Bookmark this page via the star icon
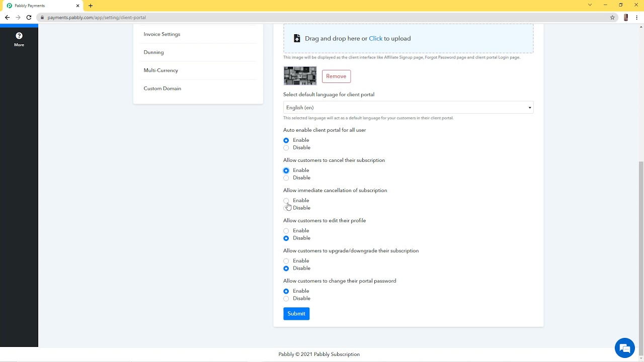 click(612, 17)
